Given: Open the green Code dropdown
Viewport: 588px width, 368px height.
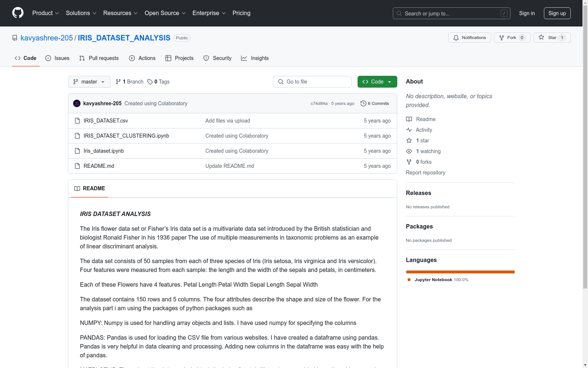Looking at the screenshot, I should click(x=377, y=82).
